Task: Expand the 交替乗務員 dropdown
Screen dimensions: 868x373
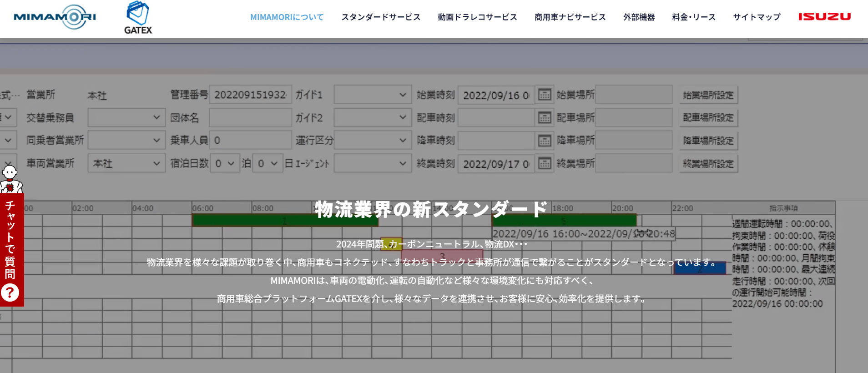Action: (126, 117)
